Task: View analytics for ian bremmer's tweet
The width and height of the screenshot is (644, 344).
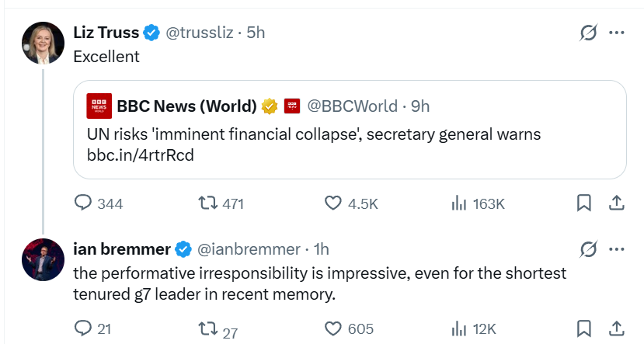Action: (x=458, y=329)
